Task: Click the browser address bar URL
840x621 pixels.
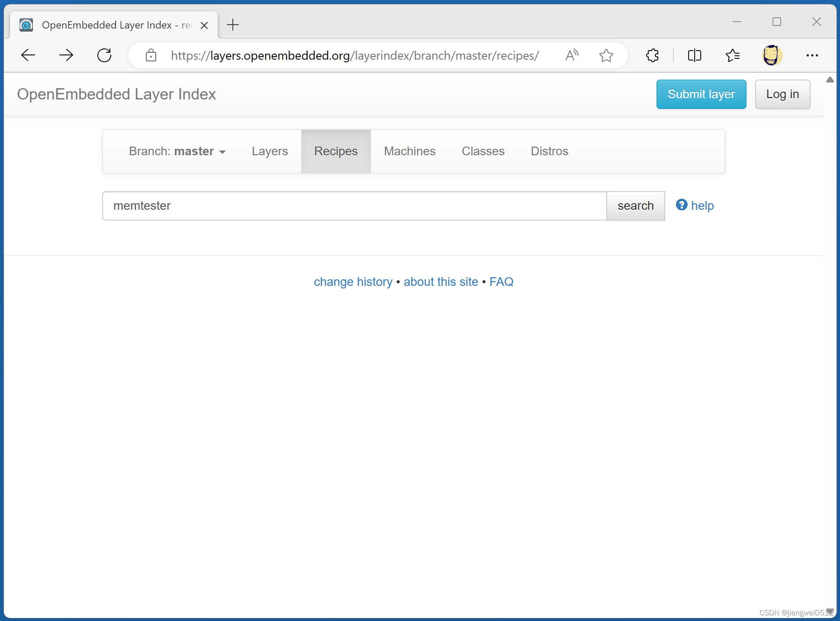Action: [355, 56]
